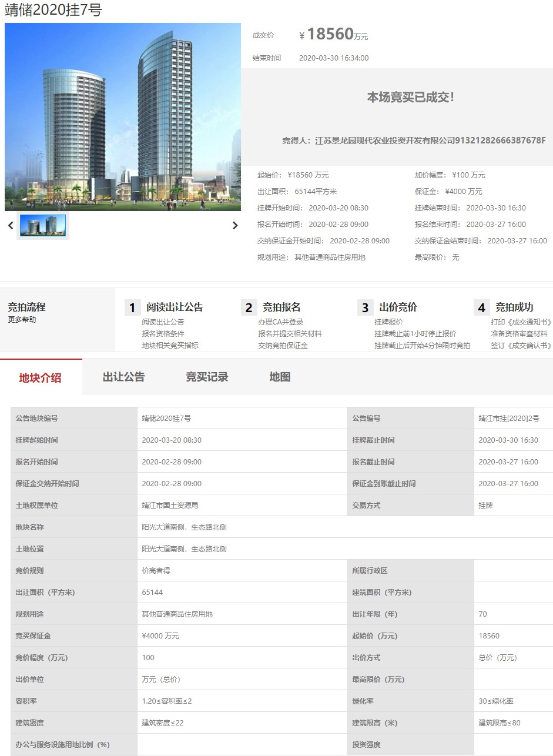Click the 起始价 ¥18560 万元 text
The width and height of the screenshot is (553, 756).
click(x=293, y=175)
